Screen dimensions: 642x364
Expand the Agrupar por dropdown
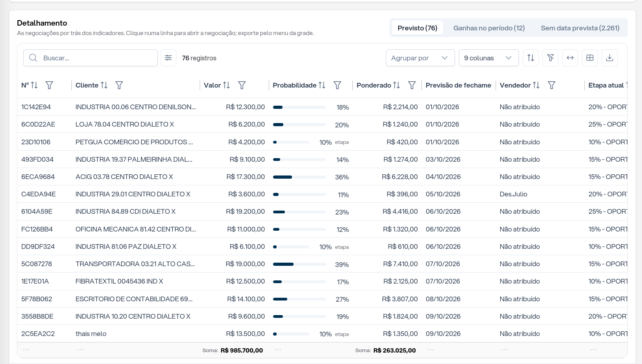[420, 58]
